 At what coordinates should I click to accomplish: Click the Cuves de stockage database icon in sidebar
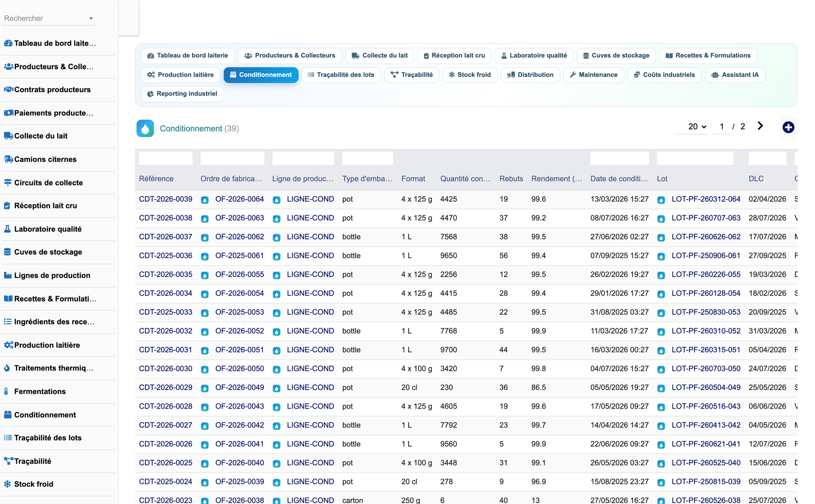pos(7,252)
